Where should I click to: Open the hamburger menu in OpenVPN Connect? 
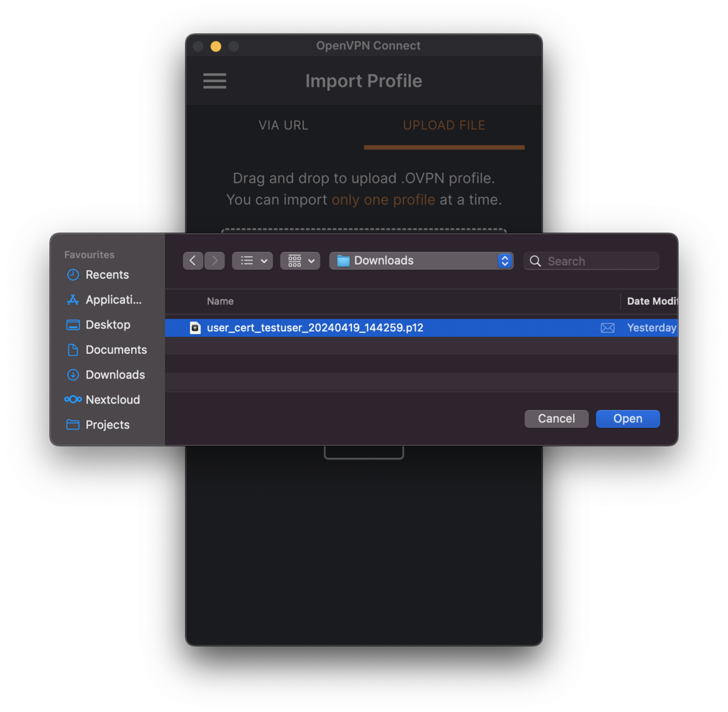pyautogui.click(x=215, y=81)
